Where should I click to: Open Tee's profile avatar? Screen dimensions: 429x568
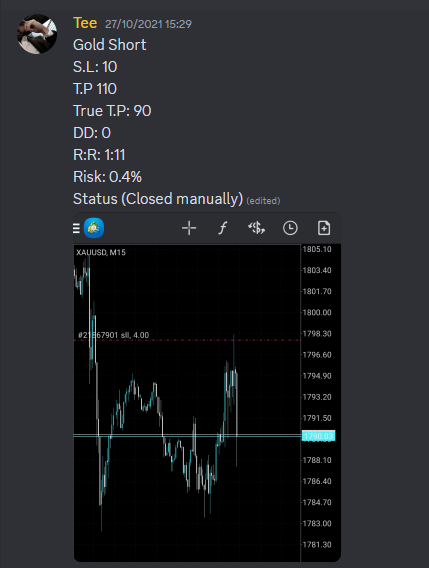pyautogui.click(x=37, y=34)
